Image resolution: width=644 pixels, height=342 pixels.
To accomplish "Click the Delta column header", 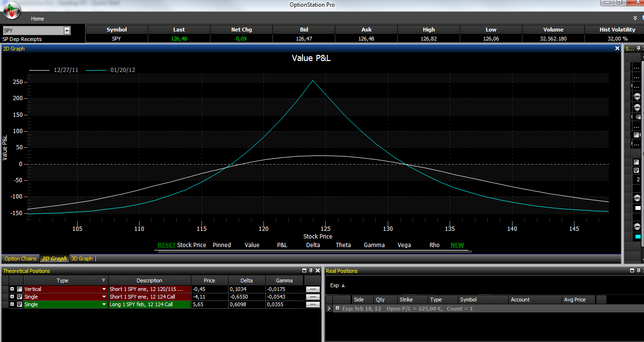I will coord(246,280).
